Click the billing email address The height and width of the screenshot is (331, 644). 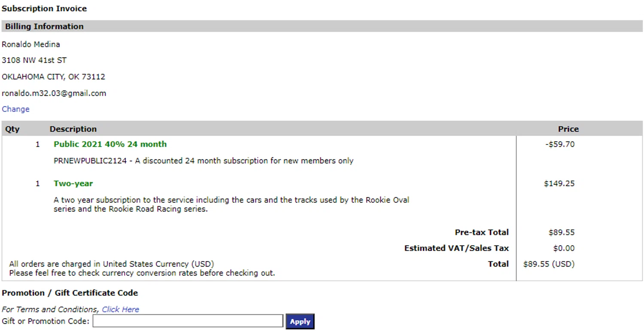[54, 93]
